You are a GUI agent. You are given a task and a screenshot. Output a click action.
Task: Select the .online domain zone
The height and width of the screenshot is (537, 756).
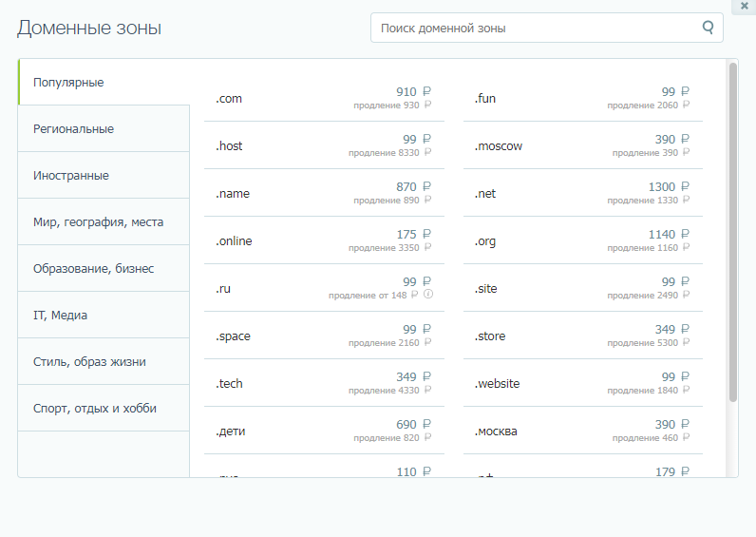click(x=235, y=241)
